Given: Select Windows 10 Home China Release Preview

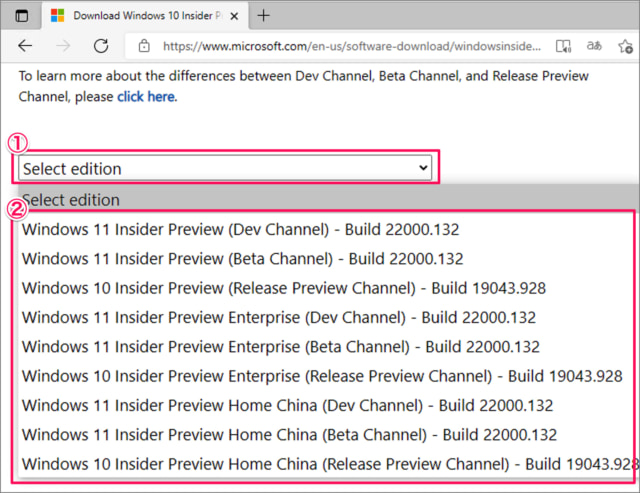Looking at the screenshot, I should (327, 464).
